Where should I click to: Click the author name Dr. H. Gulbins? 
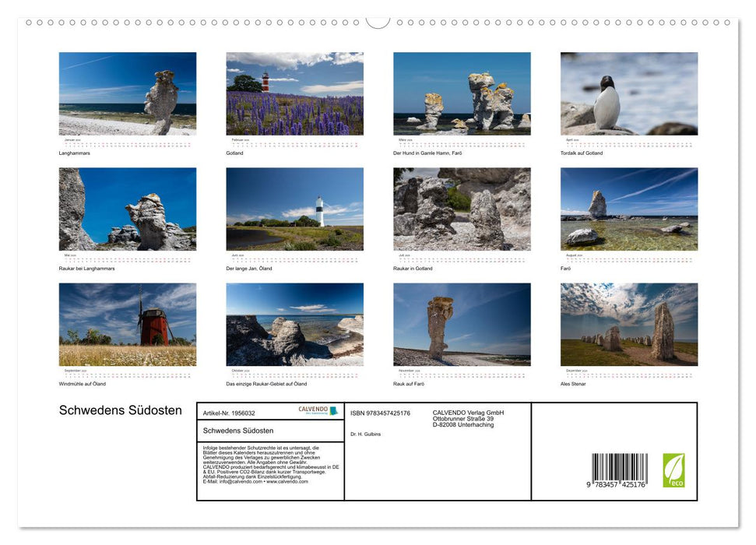coord(365,434)
